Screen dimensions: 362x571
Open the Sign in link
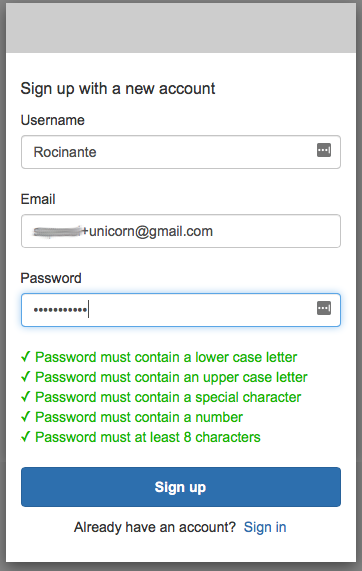tap(265, 527)
